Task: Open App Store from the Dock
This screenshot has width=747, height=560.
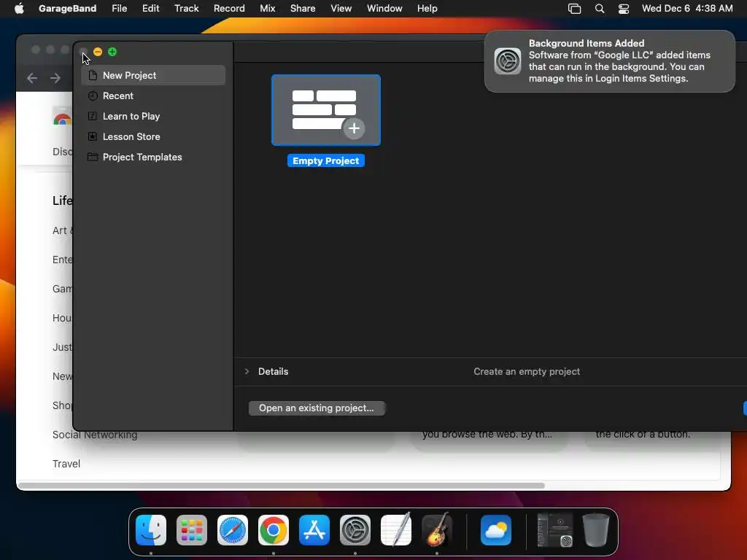Action: point(314,530)
